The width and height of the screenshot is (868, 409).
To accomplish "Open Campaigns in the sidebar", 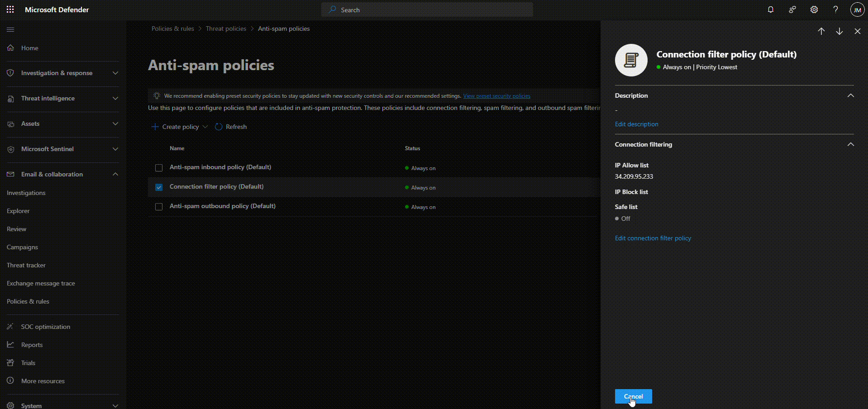I will click(x=23, y=247).
